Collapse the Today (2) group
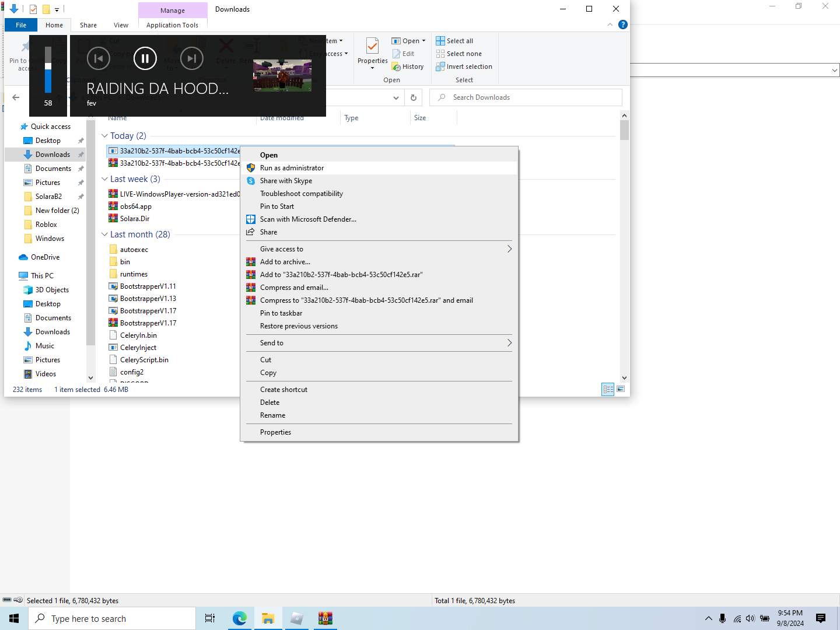The image size is (840, 630). [x=104, y=136]
